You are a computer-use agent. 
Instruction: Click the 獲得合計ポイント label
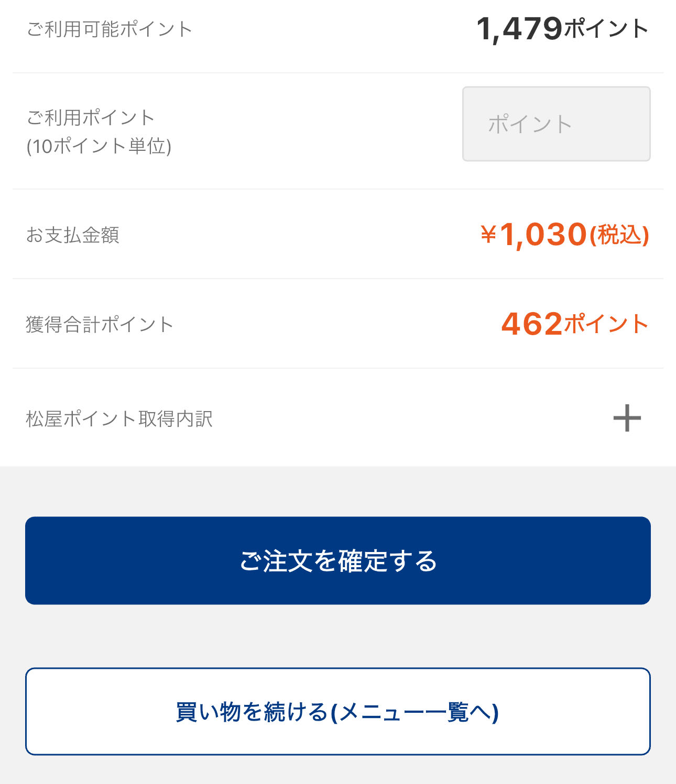[x=100, y=324]
